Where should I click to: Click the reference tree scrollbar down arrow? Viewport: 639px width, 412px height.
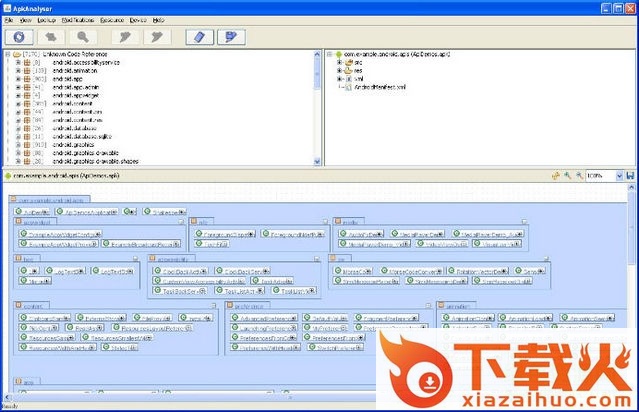click(x=317, y=161)
